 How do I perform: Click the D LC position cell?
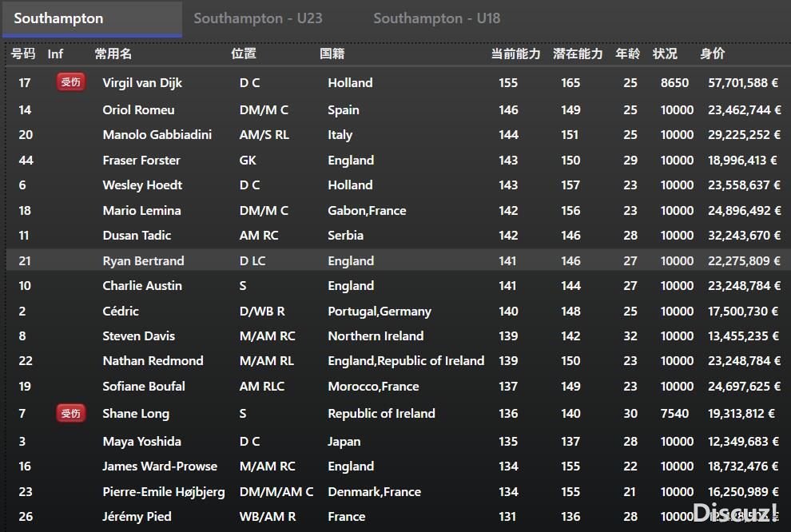[x=252, y=260]
